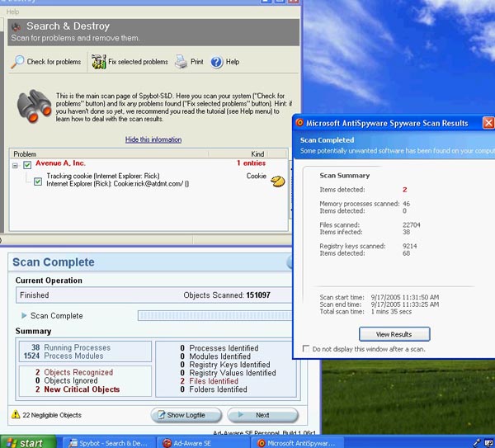Click the Windows start button
This screenshot has height=448, width=495.
point(28,442)
